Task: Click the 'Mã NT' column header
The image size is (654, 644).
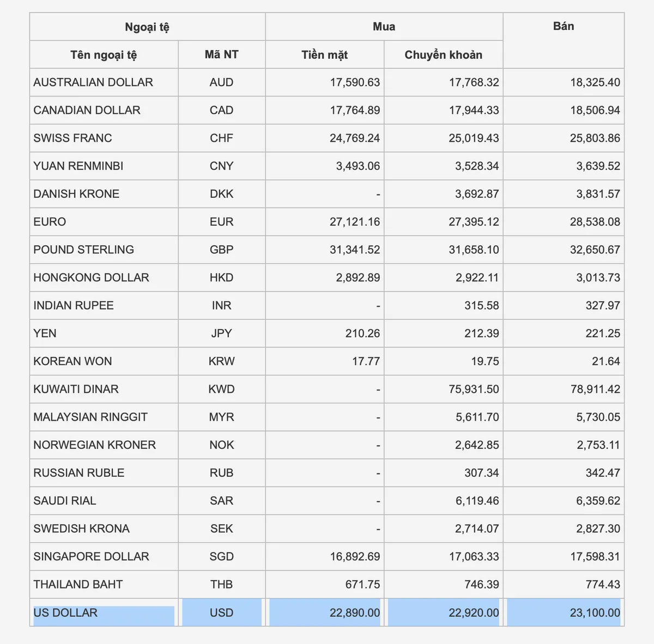Action: [x=221, y=54]
